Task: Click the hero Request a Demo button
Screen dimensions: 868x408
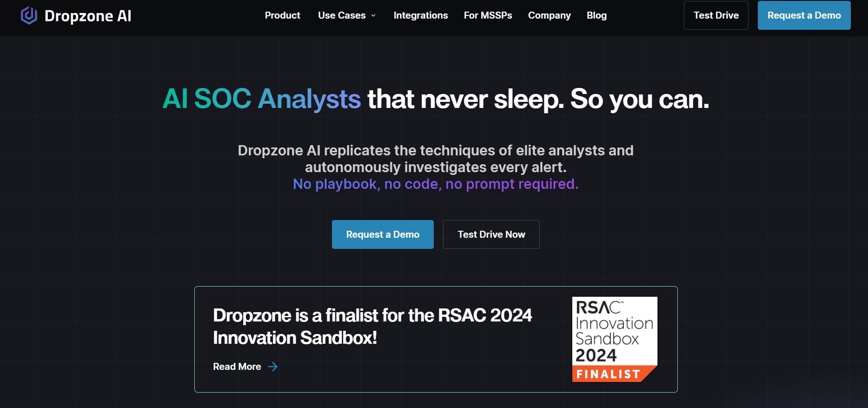Action: [383, 234]
